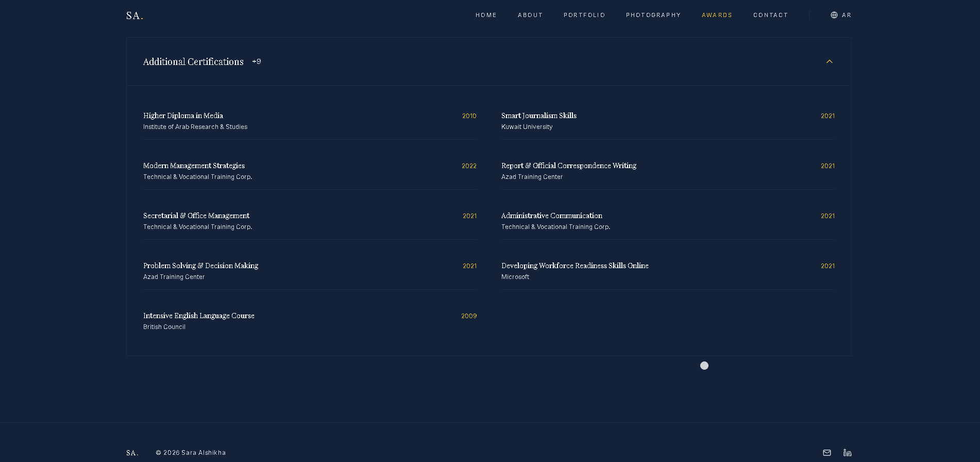Click the 2026 Sara Alshikha copyright text
The image size is (980, 462).
click(x=191, y=453)
